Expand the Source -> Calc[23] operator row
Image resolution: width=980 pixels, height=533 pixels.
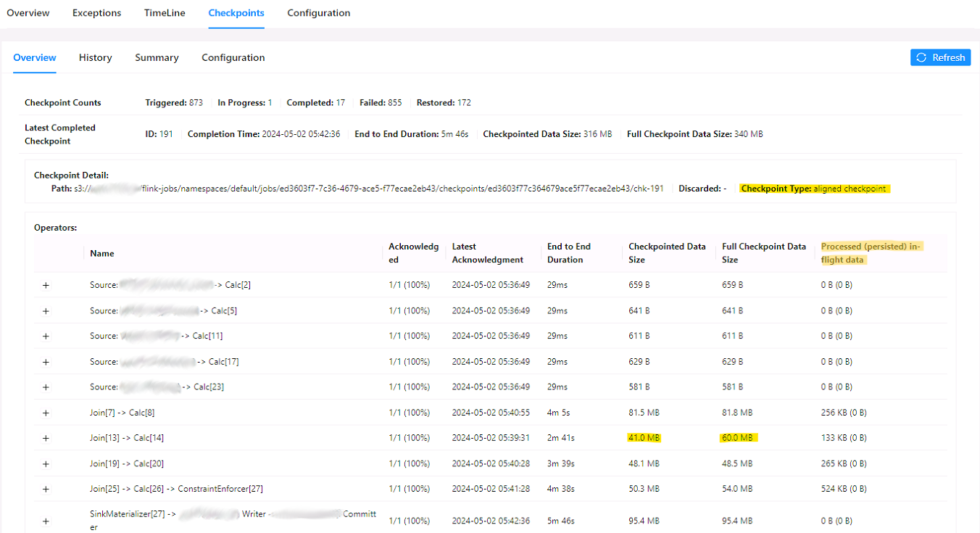click(46, 387)
